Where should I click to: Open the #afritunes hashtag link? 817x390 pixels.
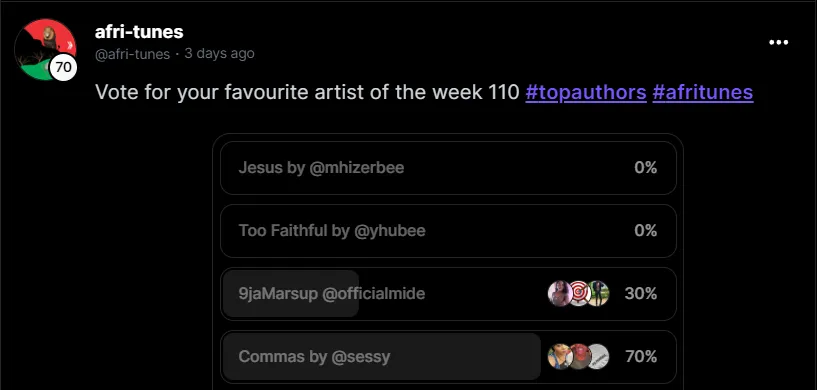(x=703, y=92)
